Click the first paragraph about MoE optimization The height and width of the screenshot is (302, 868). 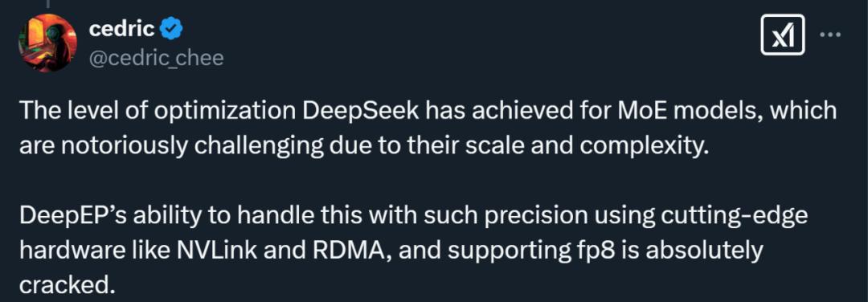428,128
